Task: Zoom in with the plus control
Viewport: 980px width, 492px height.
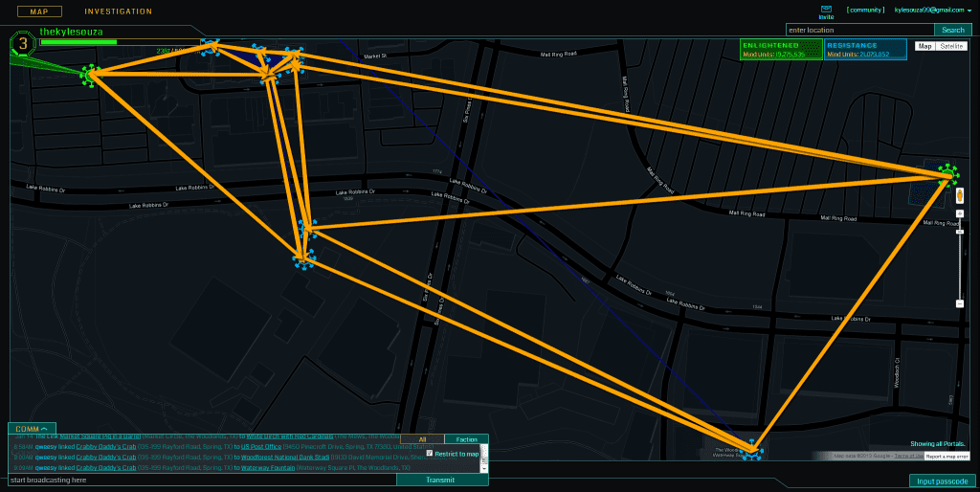Action: click(x=960, y=213)
